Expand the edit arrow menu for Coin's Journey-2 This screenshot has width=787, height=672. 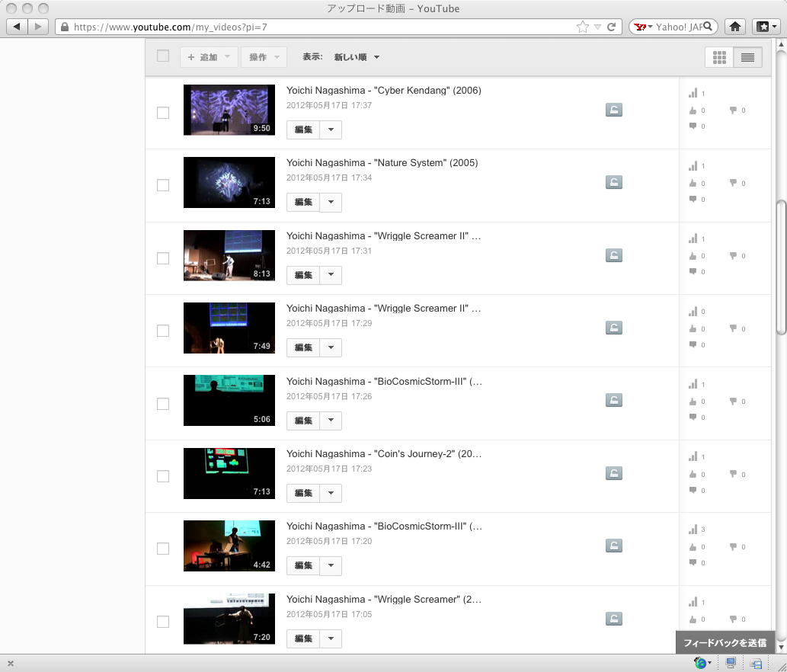(331, 493)
